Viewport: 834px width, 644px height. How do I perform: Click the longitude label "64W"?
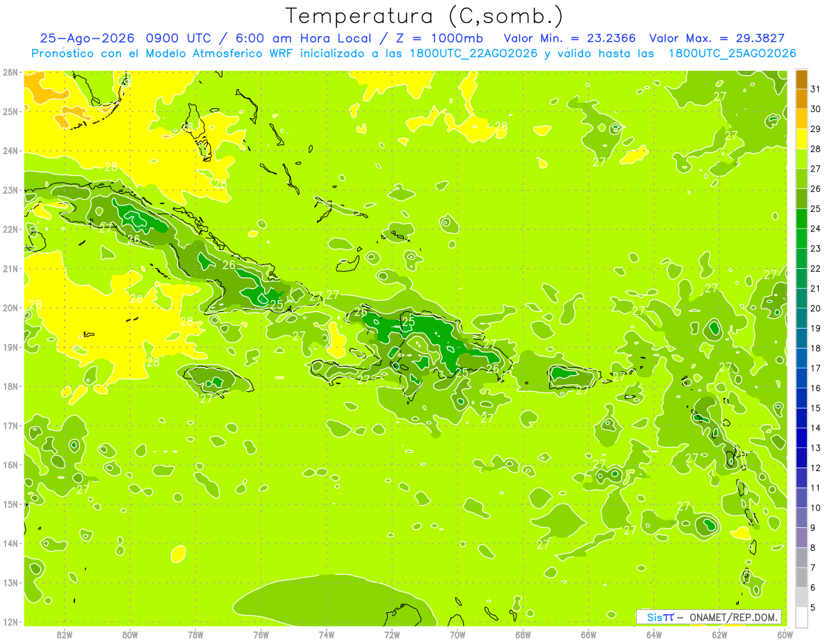click(x=654, y=634)
